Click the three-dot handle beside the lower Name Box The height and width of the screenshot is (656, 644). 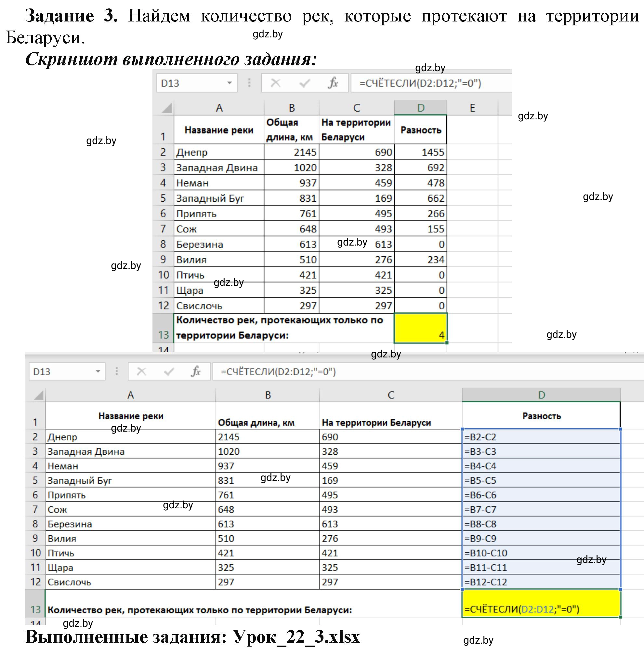[117, 371]
